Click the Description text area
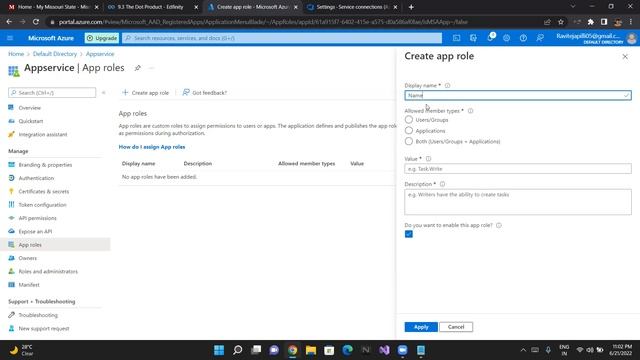Screen dimensions: 640x360 pos(518,202)
